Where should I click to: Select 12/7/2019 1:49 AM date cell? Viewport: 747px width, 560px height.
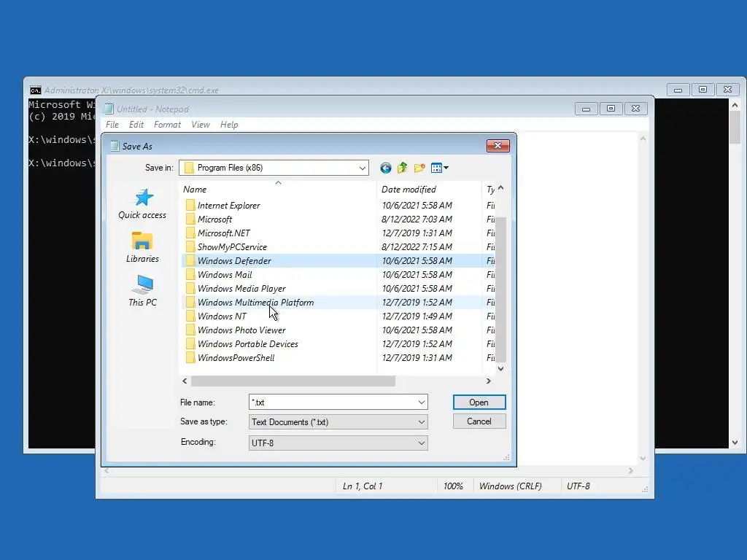tap(417, 316)
